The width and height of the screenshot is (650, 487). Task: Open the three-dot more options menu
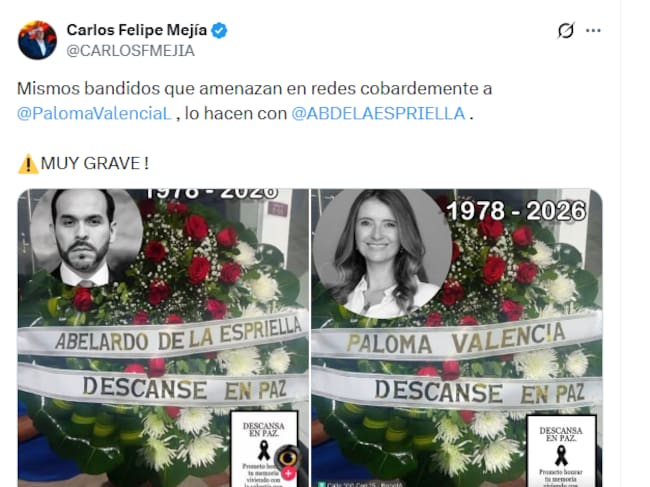593,30
